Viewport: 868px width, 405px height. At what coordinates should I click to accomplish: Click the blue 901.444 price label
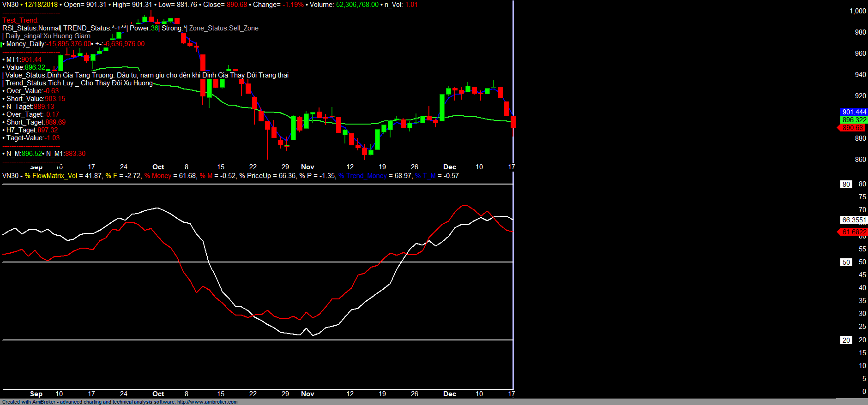pos(854,112)
